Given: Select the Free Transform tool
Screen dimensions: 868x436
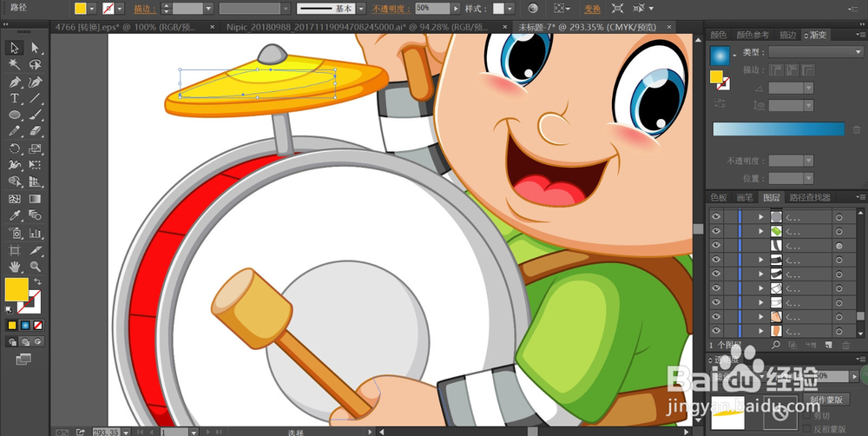Looking at the screenshot, I should tap(36, 165).
